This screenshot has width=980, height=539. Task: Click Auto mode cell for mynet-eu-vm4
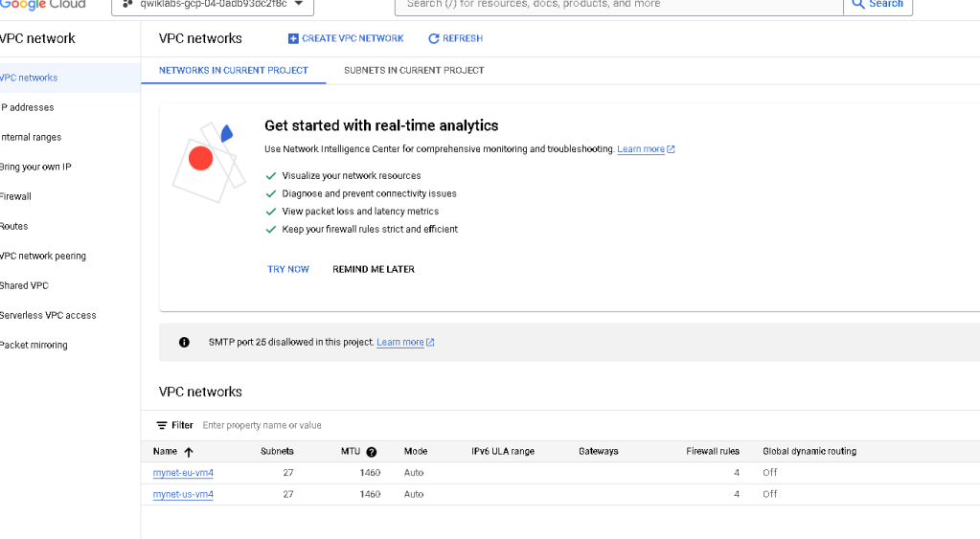(414, 473)
